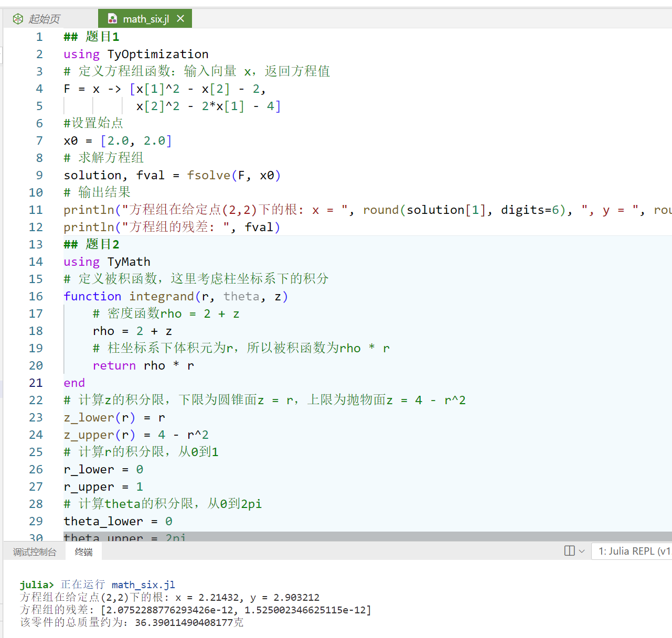672x638 pixels.
Task: Click the 'z_upper(r) = 4 - r^2' line
Action: coord(136,435)
